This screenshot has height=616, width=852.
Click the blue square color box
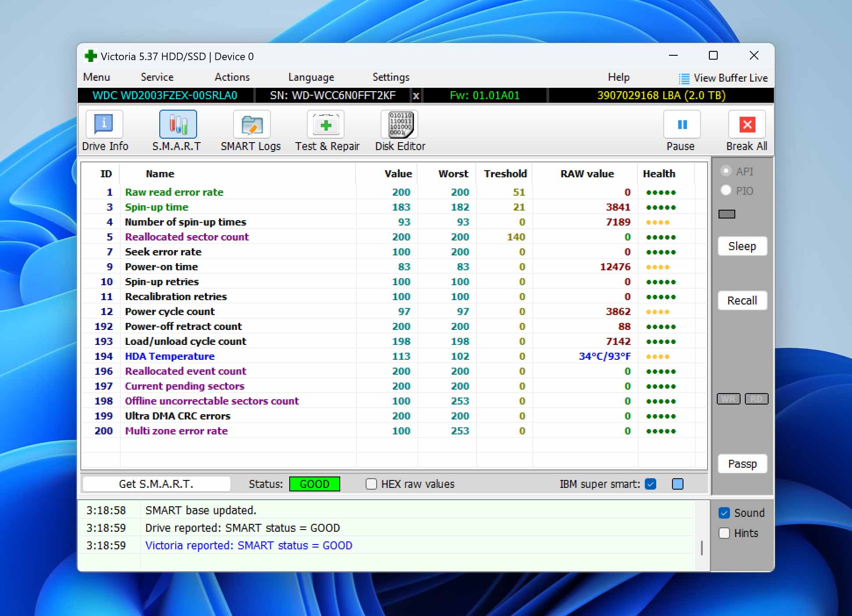678,484
